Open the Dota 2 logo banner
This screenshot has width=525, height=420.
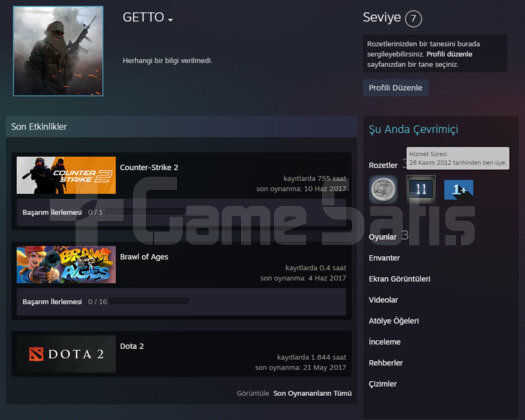[x=66, y=354]
